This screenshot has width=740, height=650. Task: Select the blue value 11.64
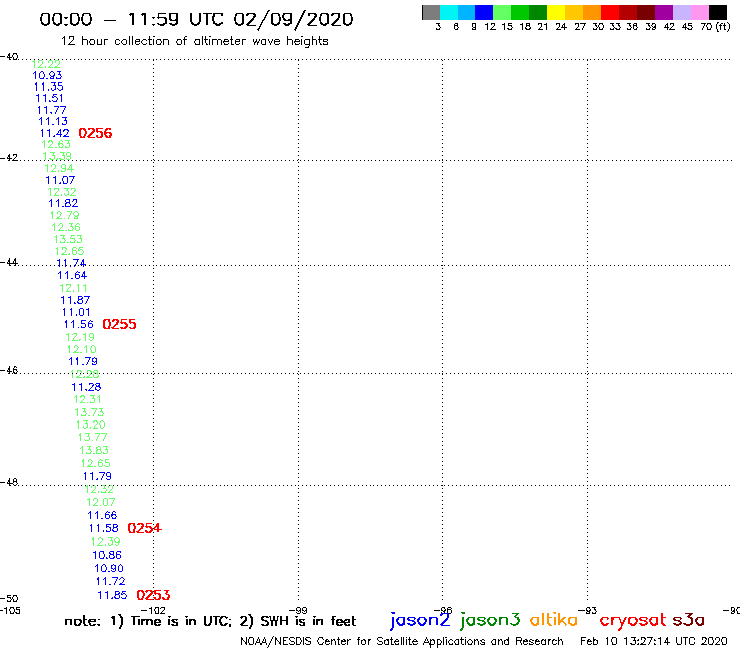(72, 275)
